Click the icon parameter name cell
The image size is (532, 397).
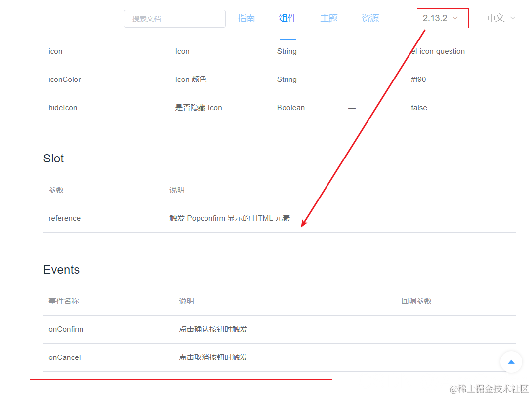coord(55,51)
